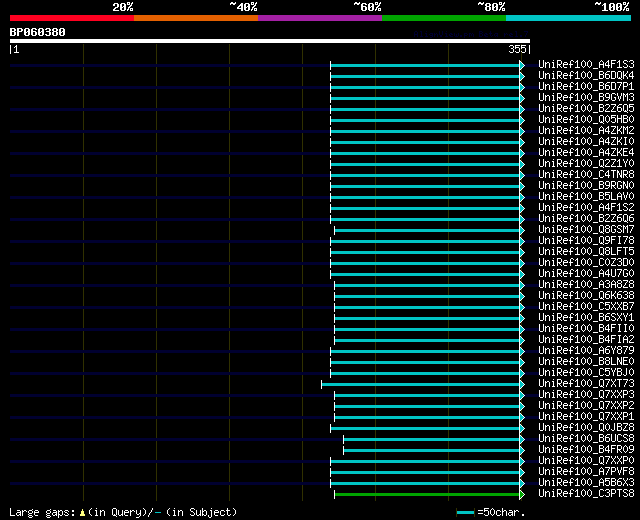Screen dimensions: 640x520
Task: Click the UniRef100_Q05HB0 label
Action: (x=586, y=120)
